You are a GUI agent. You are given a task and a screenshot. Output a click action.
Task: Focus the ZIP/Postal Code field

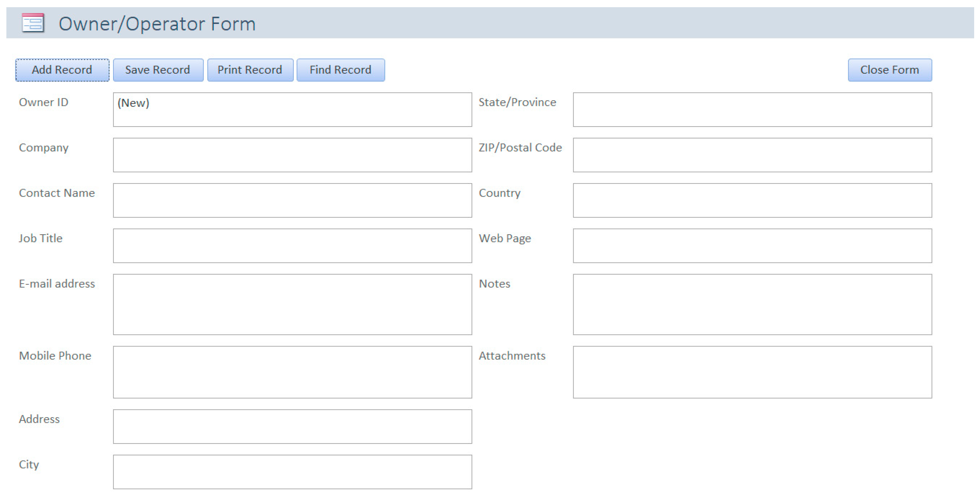point(752,155)
